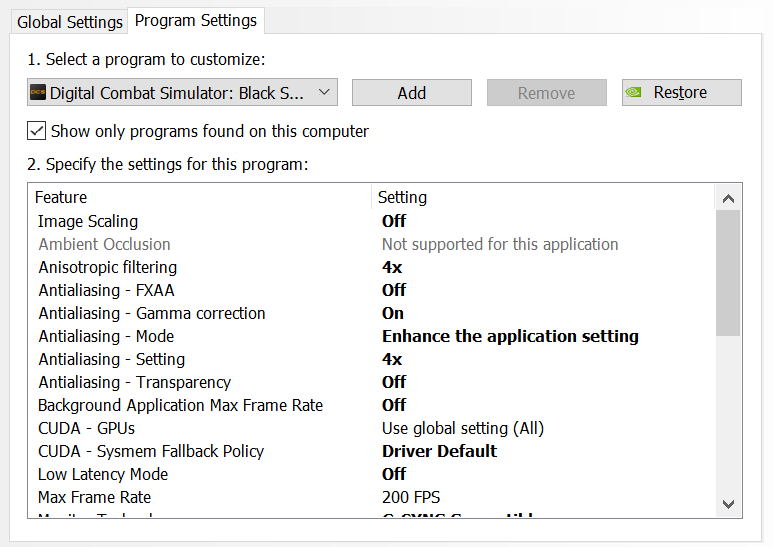Click the Transparency Off value

point(393,382)
